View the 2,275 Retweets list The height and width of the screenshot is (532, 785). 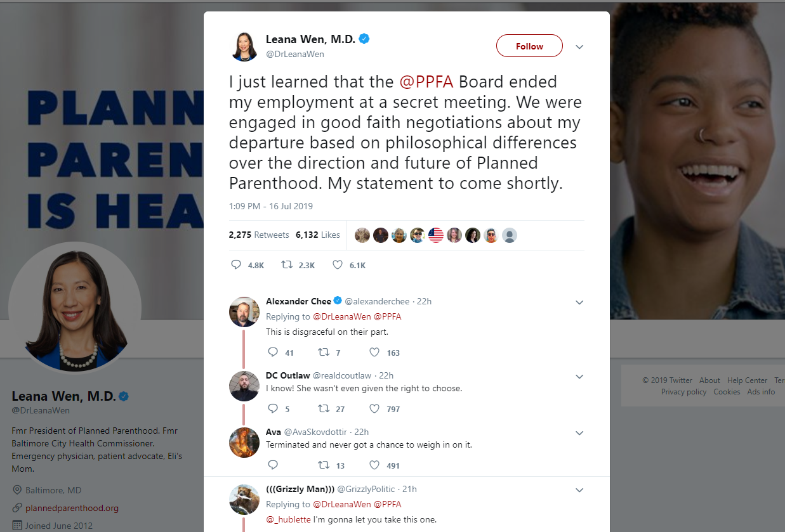(259, 235)
